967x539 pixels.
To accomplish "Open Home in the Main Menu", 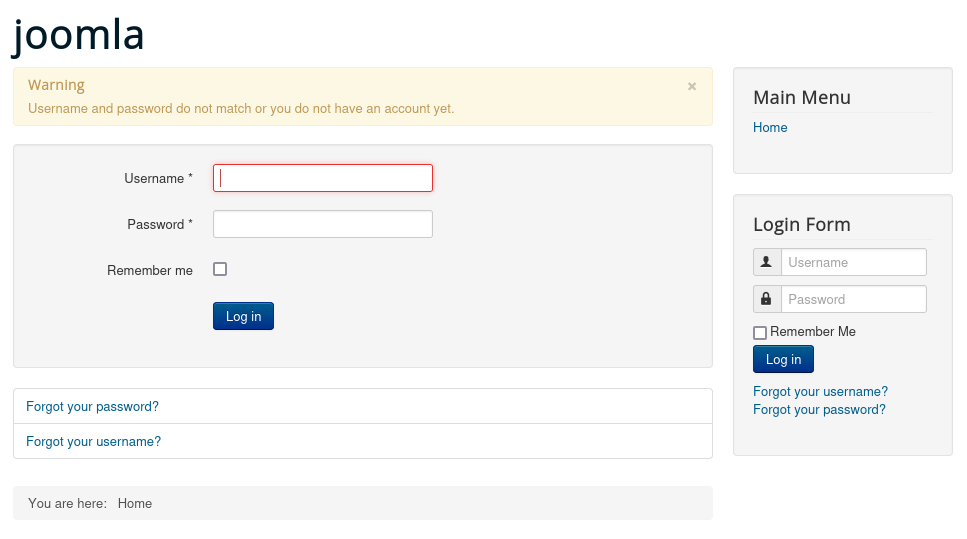I will tap(770, 128).
